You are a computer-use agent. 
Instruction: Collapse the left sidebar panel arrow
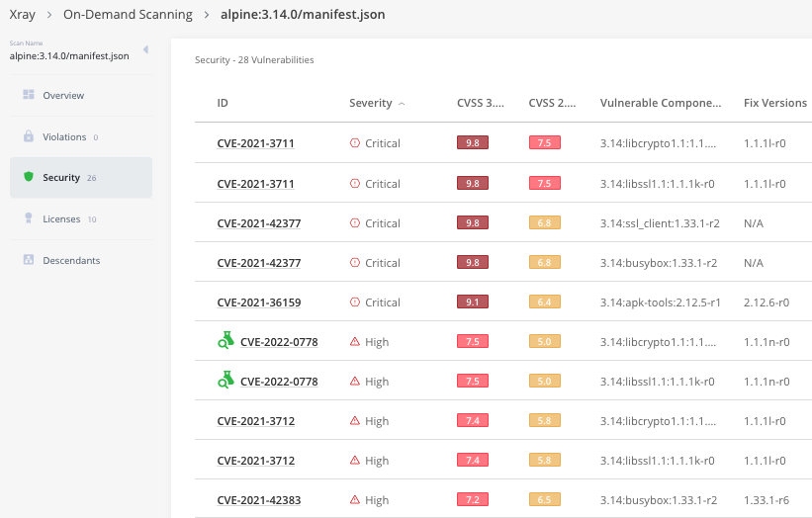point(145,49)
